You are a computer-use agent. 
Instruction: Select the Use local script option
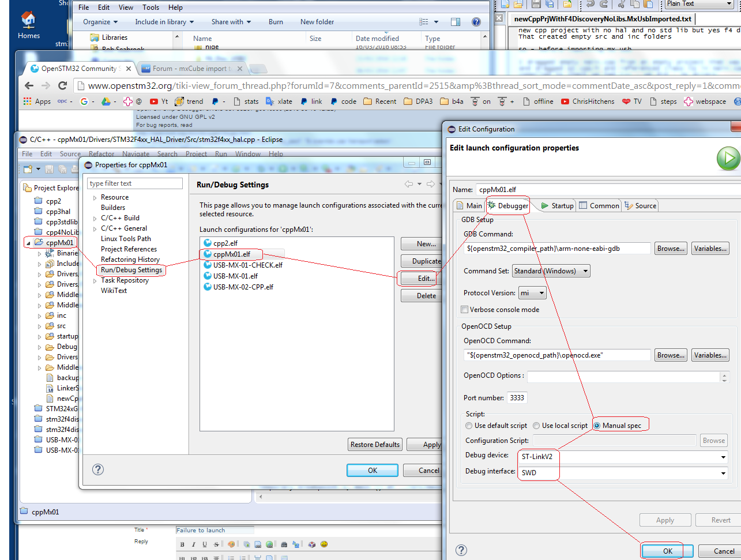pyautogui.click(x=536, y=426)
